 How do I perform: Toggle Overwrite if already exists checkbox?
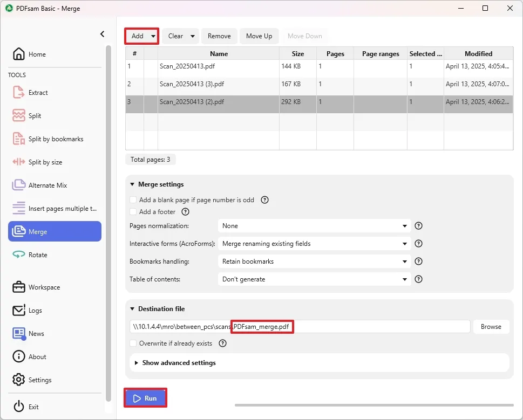[x=133, y=343]
